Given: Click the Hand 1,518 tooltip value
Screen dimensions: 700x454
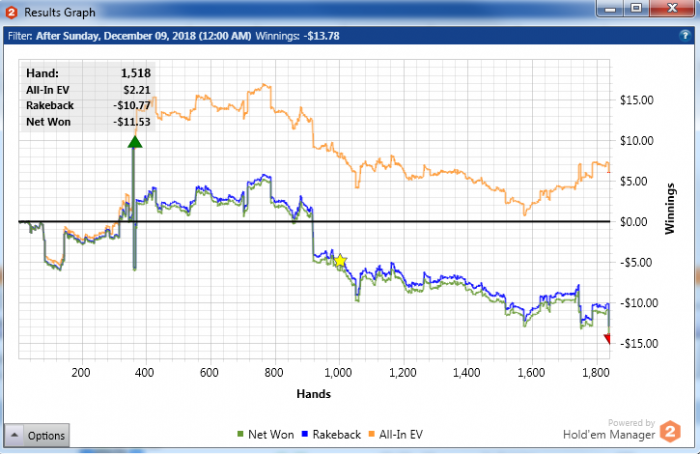Looking at the screenshot, I should point(136,73).
